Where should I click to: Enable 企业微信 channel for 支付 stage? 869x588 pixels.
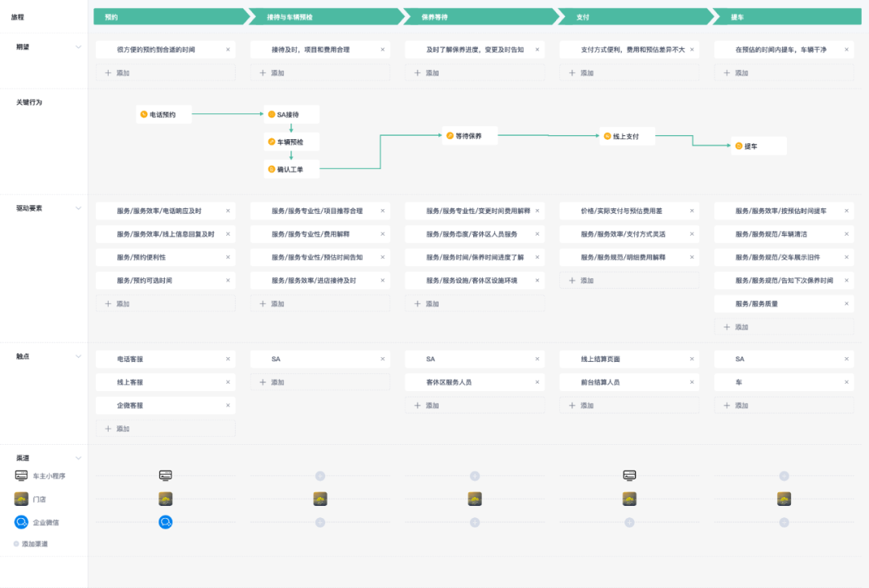tap(629, 522)
